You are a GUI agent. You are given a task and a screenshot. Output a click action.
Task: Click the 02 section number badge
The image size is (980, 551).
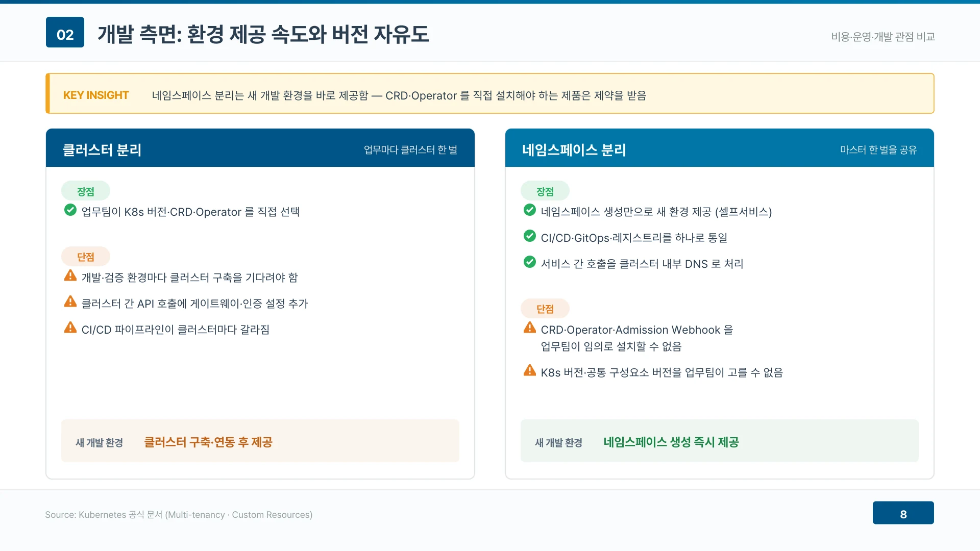click(65, 32)
